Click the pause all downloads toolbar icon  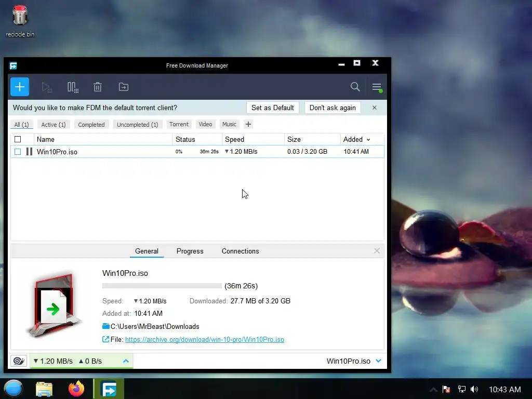73,87
